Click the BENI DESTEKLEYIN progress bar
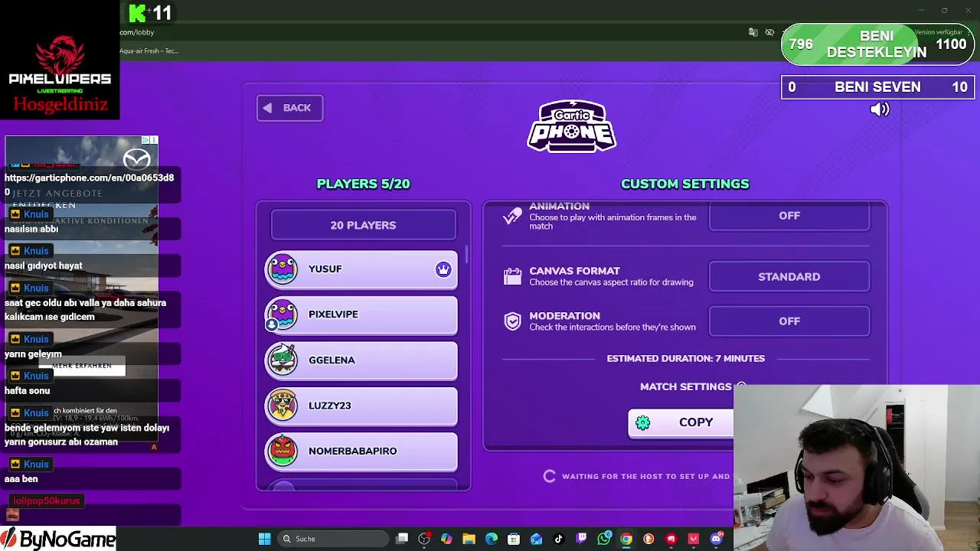980x551 pixels. [877, 44]
